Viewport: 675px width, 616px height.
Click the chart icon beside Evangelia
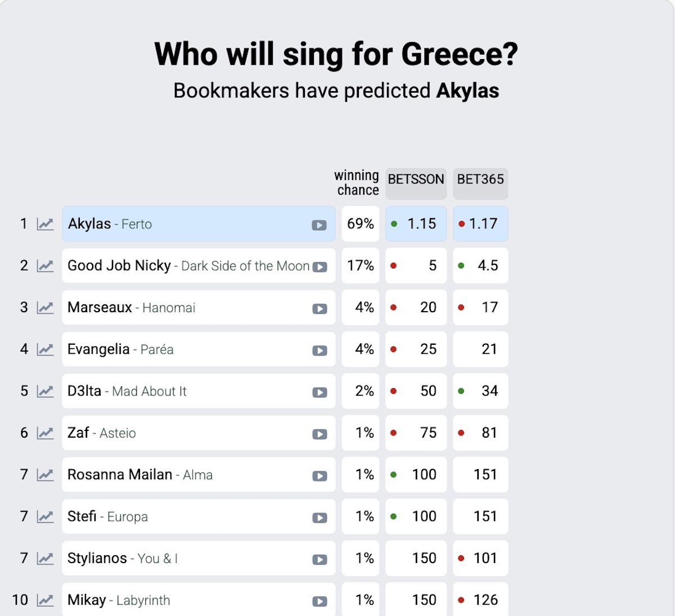click(x=45, y=349)
